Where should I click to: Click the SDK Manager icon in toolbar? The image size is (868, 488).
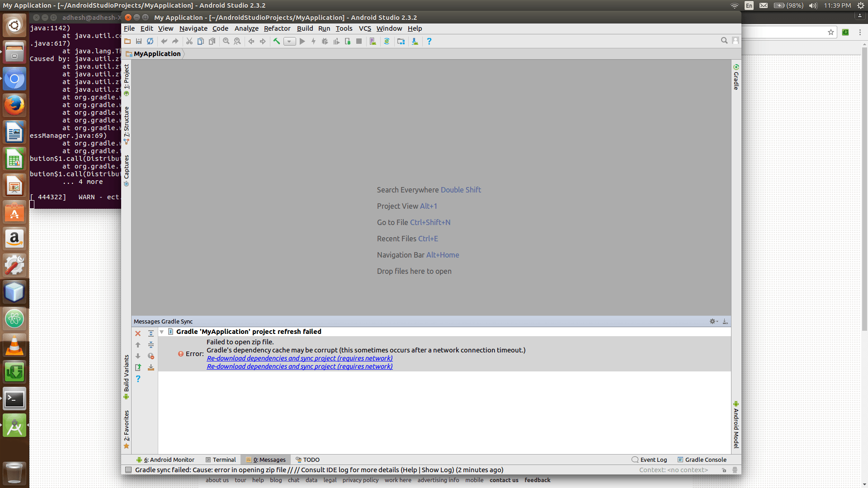coord(415,41)
